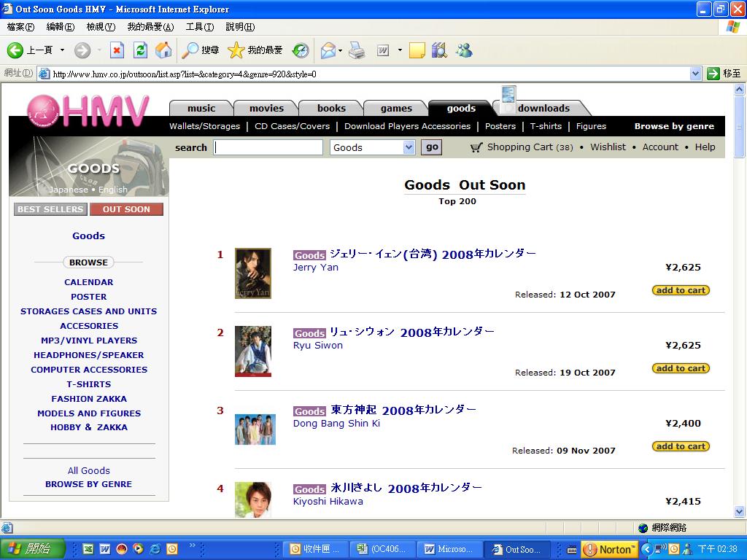Open the Wishlist link

[x=608, y=147]
